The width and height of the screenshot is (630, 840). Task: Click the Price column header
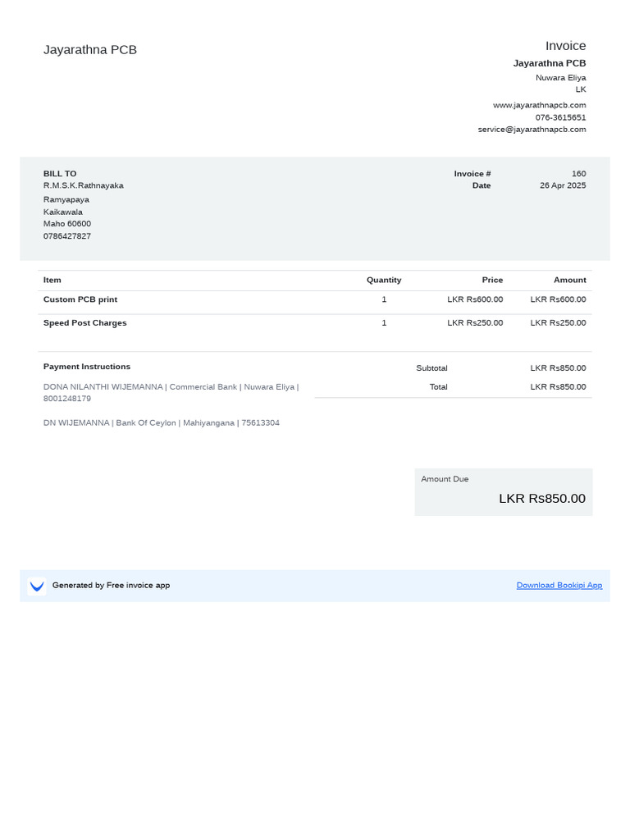click(x=492, y=281)
